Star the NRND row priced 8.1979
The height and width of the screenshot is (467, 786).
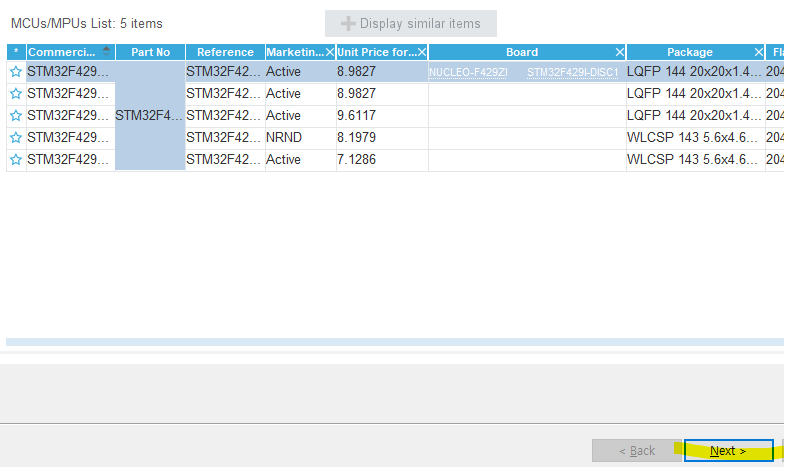[x=16, y=137]
